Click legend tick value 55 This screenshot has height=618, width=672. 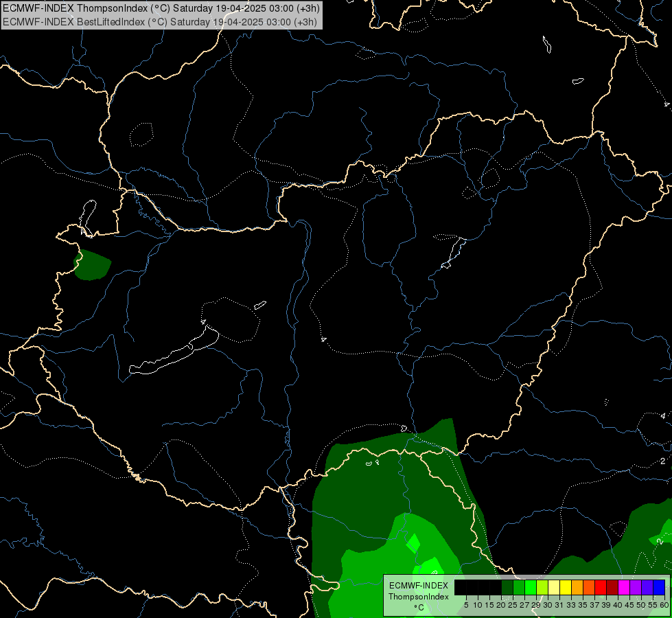tap(652, 605)
